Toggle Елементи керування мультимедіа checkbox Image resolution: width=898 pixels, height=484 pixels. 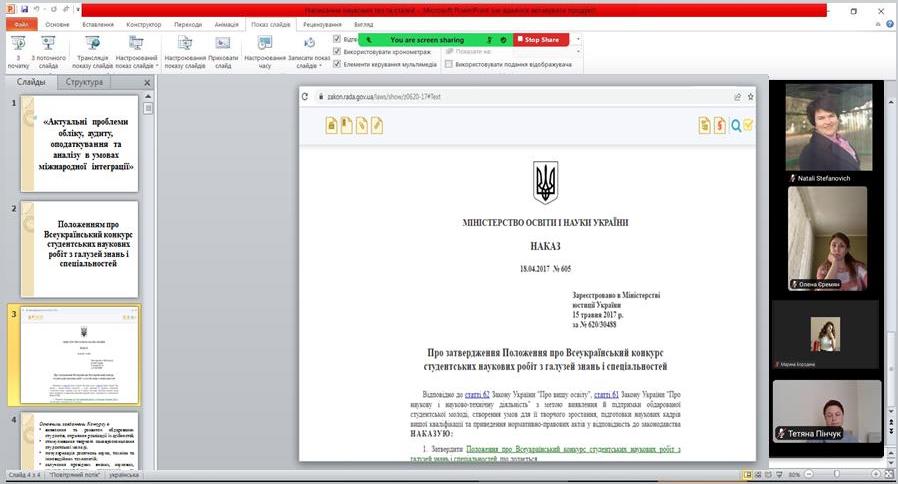point(337,64)
